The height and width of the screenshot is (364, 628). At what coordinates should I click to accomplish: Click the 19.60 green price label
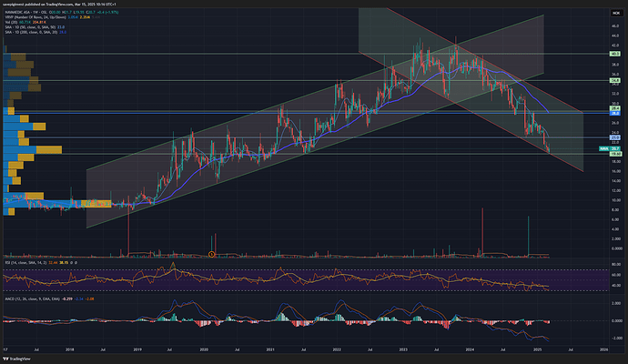[x=614, y=154]
